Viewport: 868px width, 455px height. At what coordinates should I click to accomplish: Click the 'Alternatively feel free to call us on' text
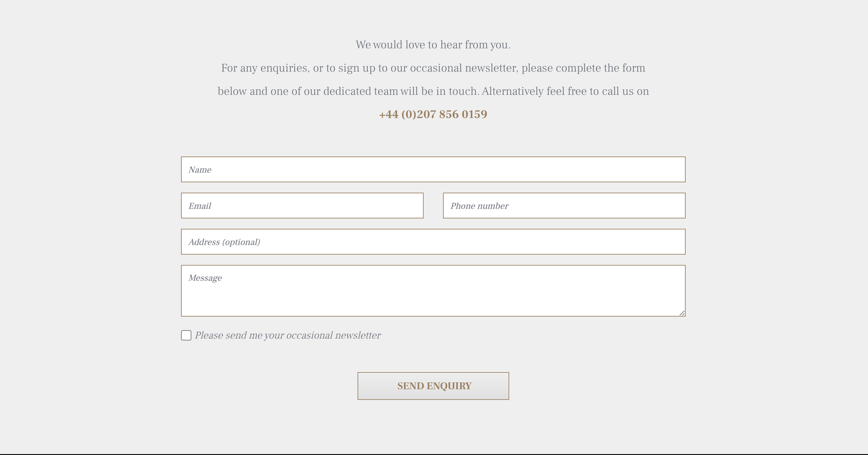click(565, 91)
